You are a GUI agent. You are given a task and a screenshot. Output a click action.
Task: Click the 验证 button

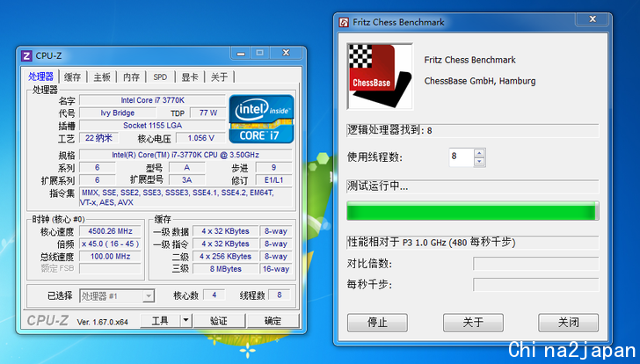pos(219,321)
